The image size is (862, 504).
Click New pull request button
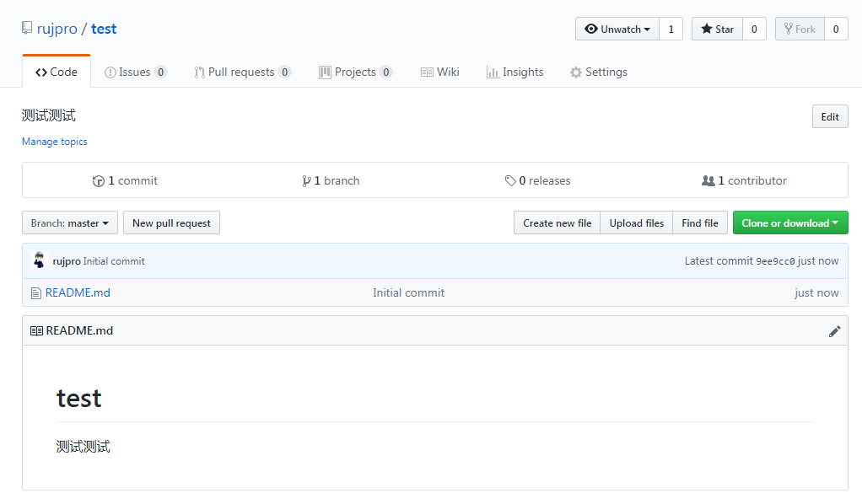pos(171,223)
